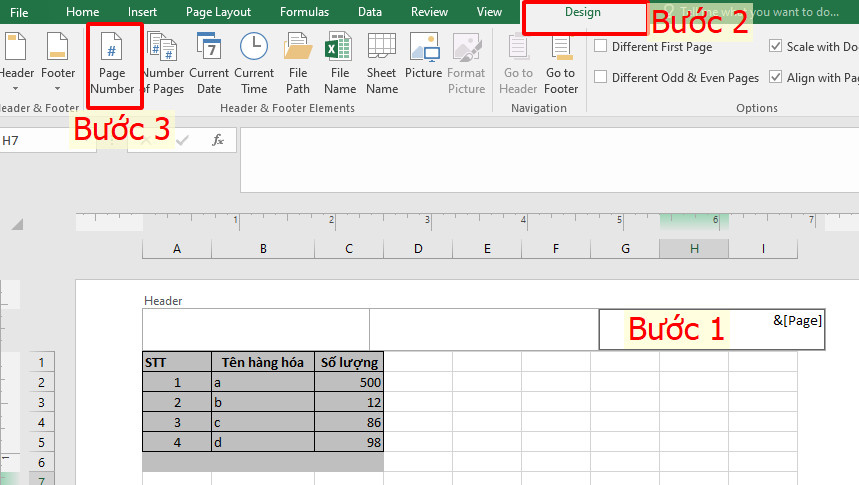
Task: Select row 3 header
Action: [x=42, y=402]
